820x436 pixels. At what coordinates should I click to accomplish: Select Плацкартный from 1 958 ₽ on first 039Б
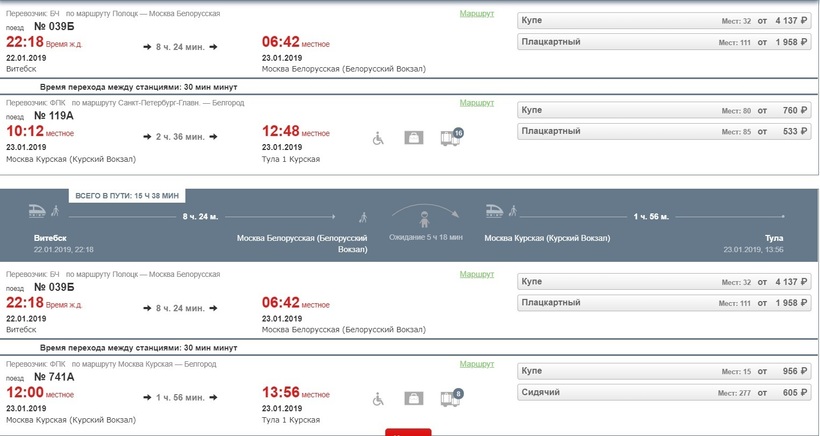click(x=664, y=42)
